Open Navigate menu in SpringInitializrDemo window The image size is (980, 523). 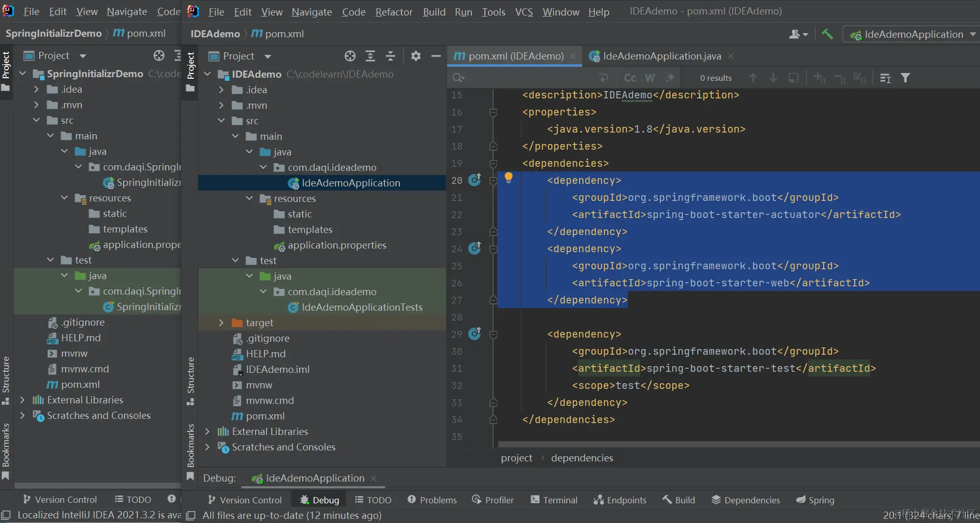[126, 11]
